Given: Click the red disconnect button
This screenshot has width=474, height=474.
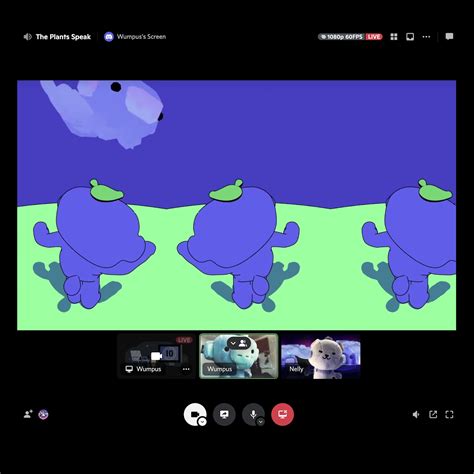Looking at the screenshot, I should pyautogui.click(x=283, y=414).
